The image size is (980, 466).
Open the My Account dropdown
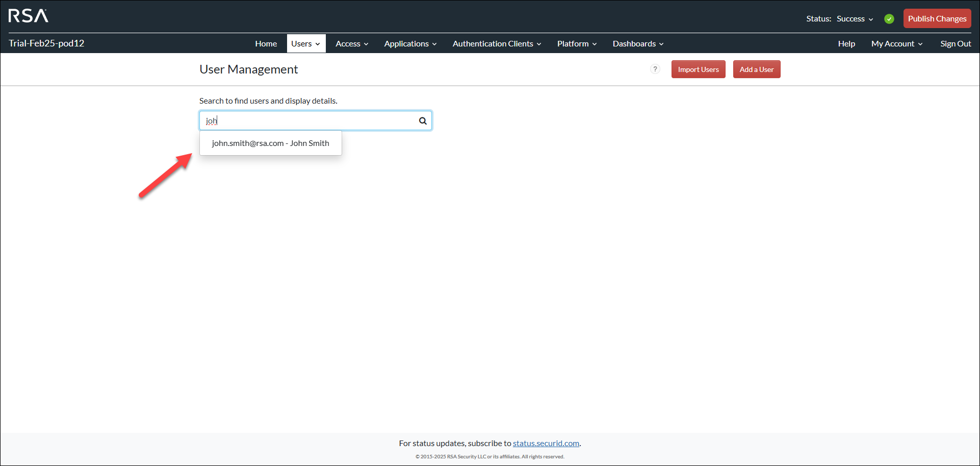[x=896, y=44]
